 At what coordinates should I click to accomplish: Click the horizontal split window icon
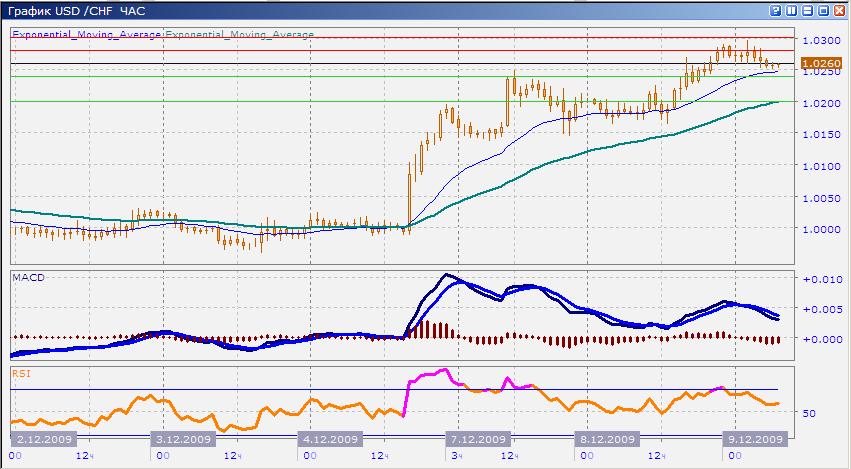click(808, 10)
